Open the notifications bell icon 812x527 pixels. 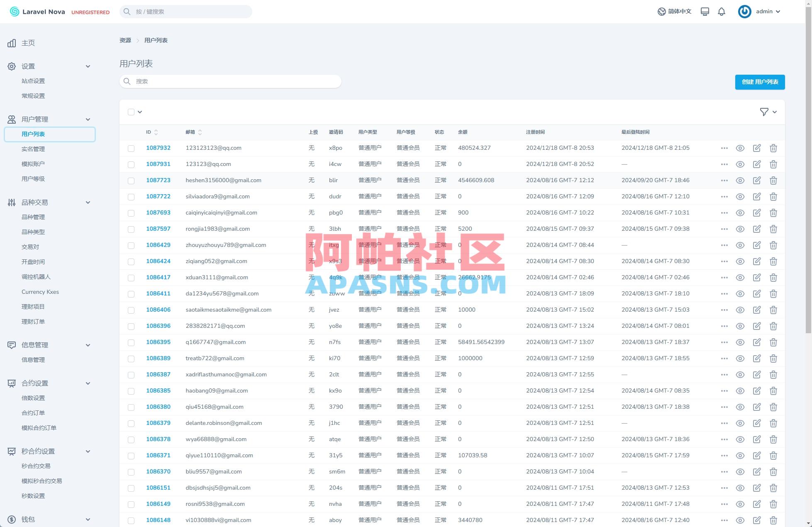click(x=721, y=11)
